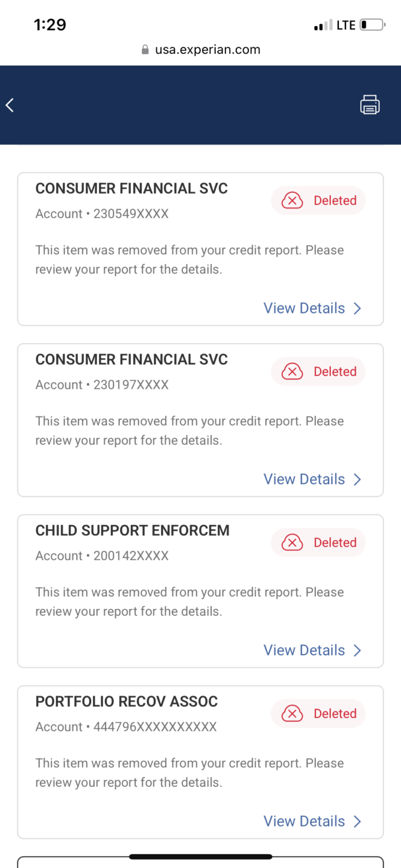This screenshot has width=401, height=868.
Task: Expand details chevron for Portfolio Recov Assoc
Action: pyautogui.click(x=358, y=822)
